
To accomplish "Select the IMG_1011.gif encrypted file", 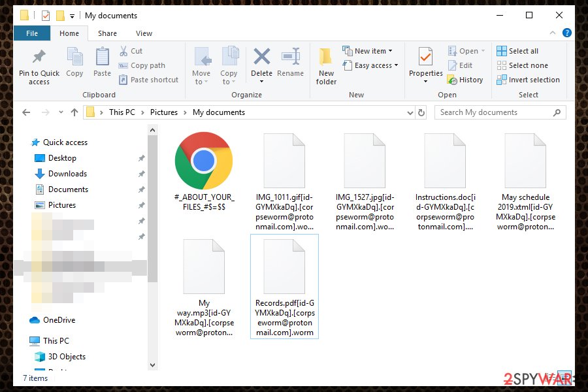I will coord(284,182).
